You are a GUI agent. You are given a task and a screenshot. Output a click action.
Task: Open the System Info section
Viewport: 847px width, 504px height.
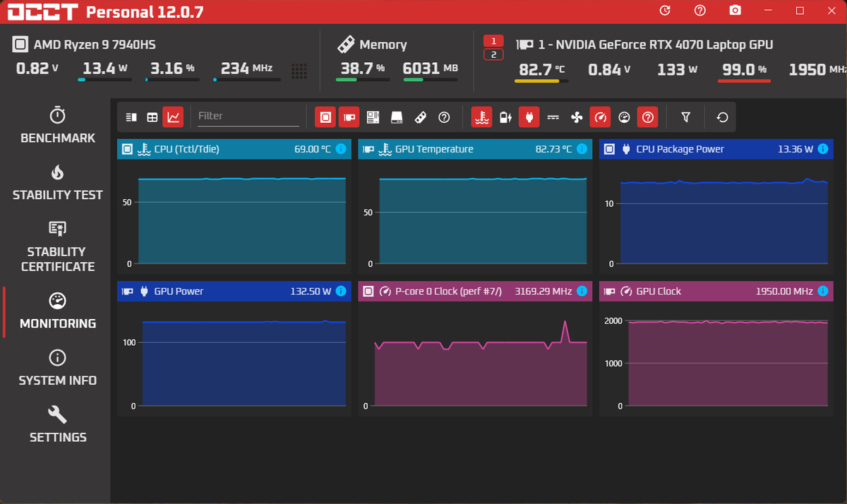click(x=58, y=368)
